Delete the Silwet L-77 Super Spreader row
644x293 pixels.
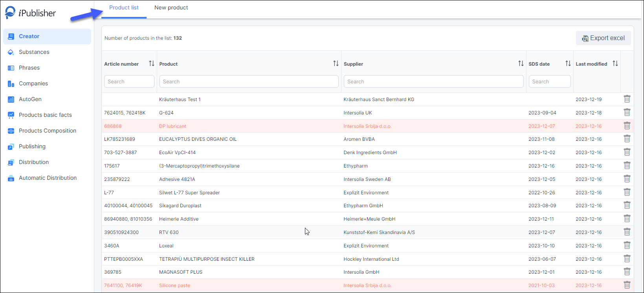point(627,192)
